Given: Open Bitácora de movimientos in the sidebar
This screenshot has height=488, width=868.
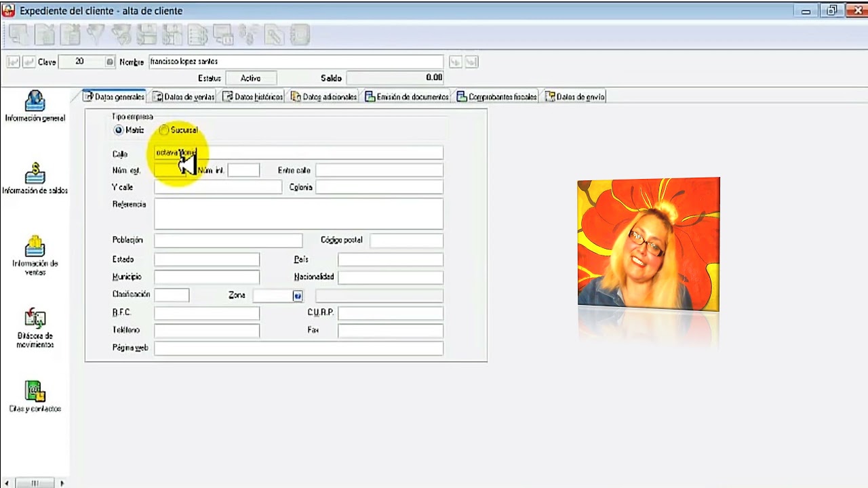Looking at the screenshot, I should (x=35, y=328).
